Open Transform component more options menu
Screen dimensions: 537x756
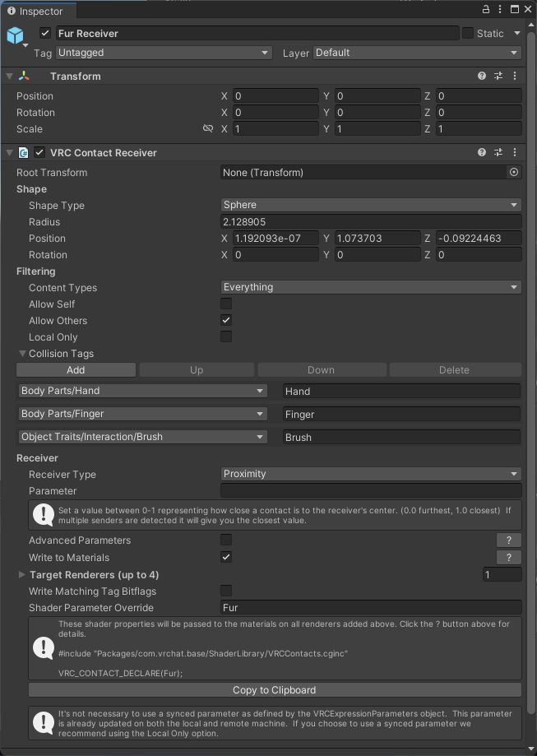coord(515,76)
